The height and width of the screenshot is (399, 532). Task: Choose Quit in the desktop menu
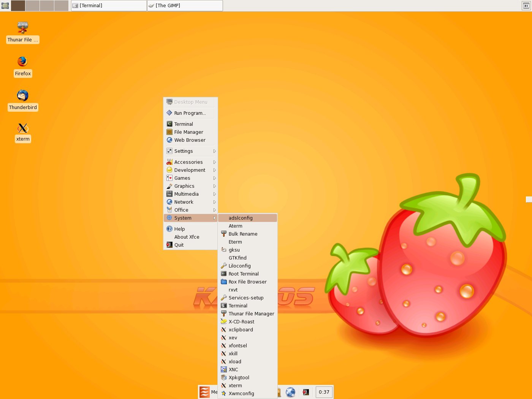coord(190,245)
